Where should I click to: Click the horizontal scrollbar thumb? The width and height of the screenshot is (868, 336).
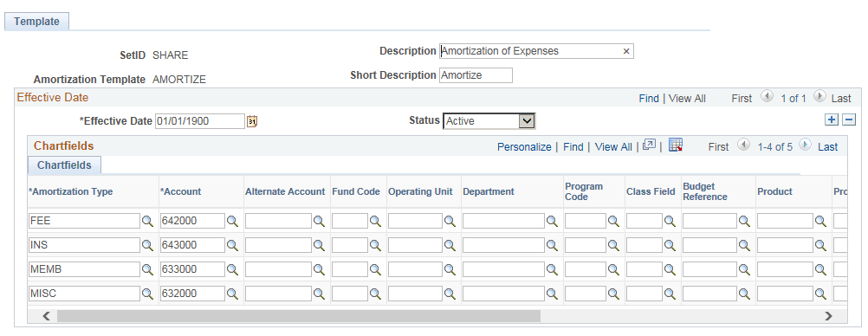[298, 316]
